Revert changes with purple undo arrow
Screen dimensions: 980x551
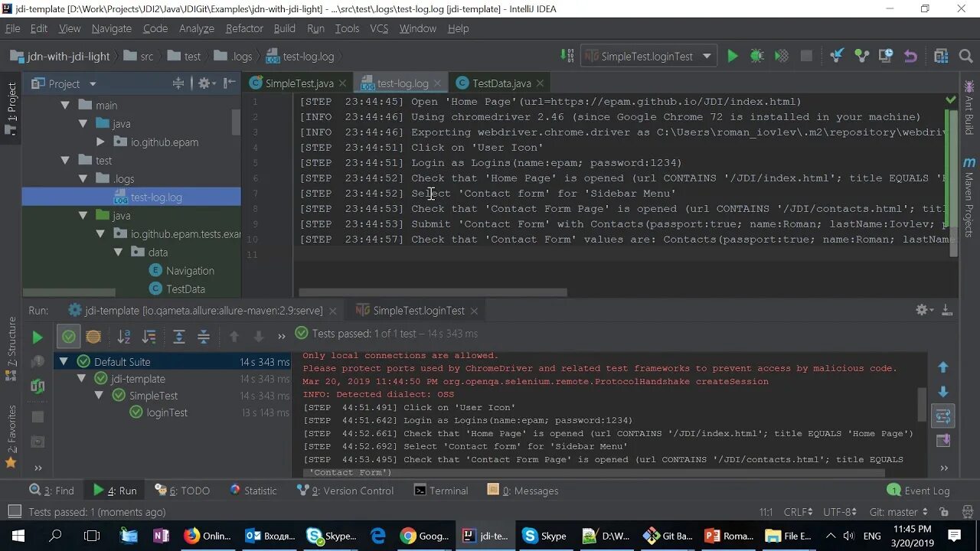tap(910, 56)
